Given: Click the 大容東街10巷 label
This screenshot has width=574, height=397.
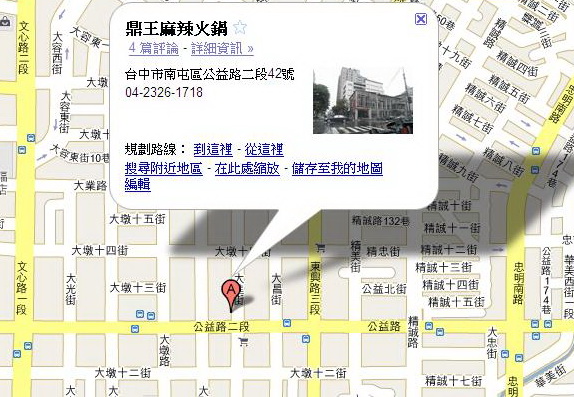Looking at the screenshot, I should click(x=80, y=154).
